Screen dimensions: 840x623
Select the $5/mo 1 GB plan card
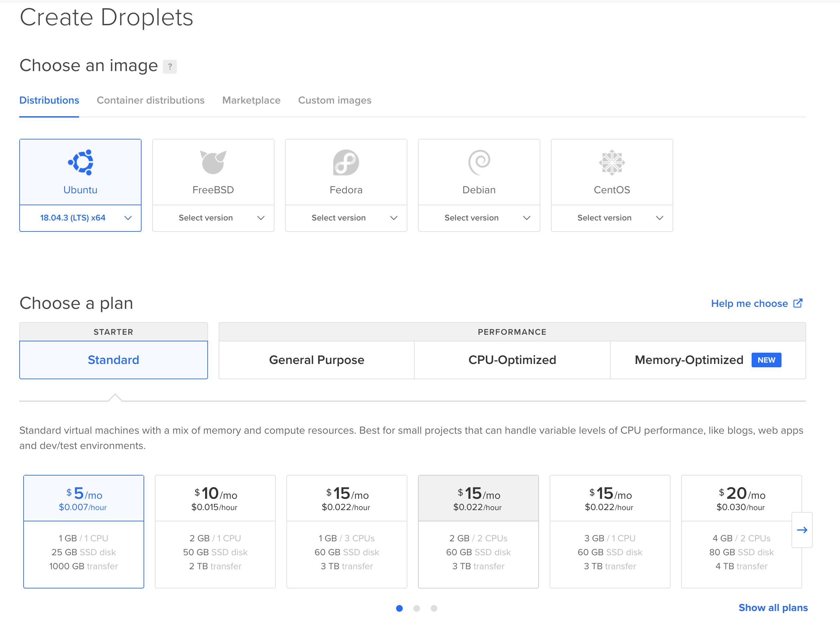(84, 531)
